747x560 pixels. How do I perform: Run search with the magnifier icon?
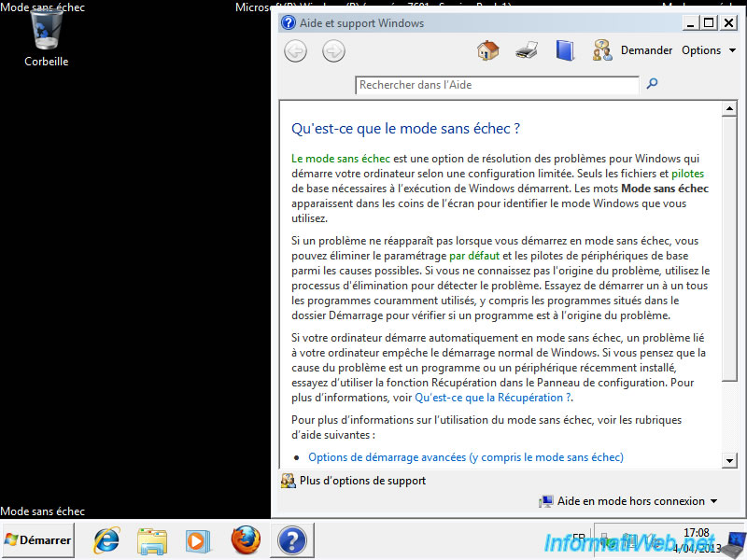coord(652,84)
